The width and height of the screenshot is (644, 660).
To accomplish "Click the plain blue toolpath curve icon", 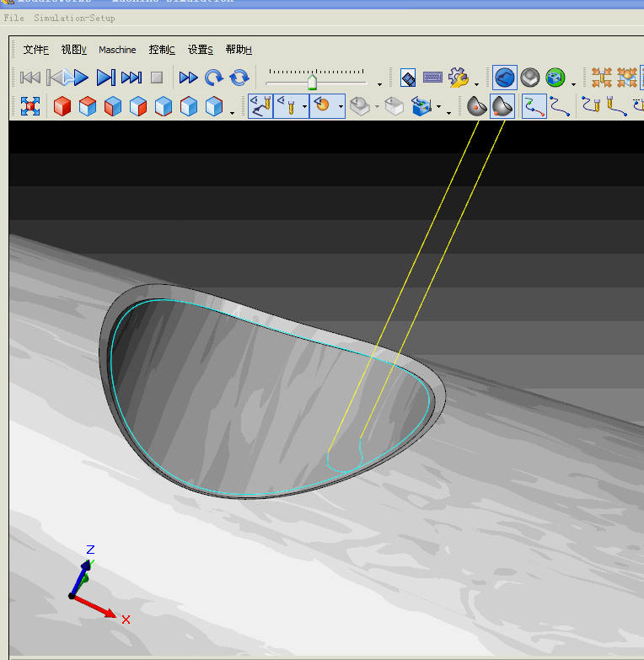I will [x=560, y=106].
